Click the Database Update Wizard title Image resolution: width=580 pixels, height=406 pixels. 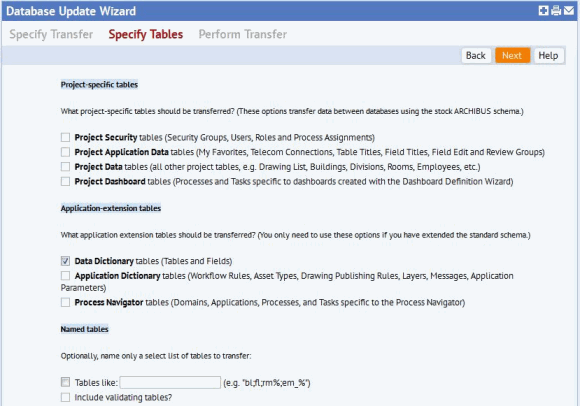71,11
